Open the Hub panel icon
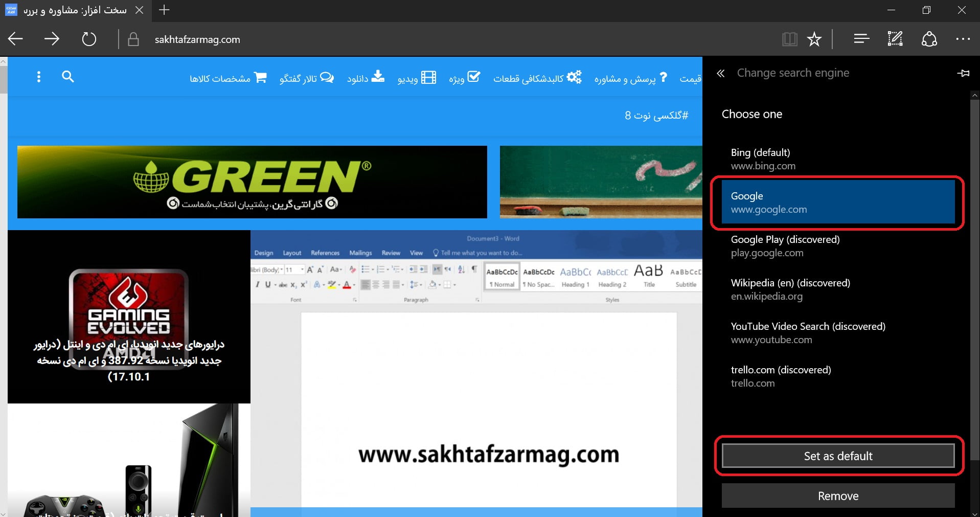The image size is (980, 517). (861, 39)
